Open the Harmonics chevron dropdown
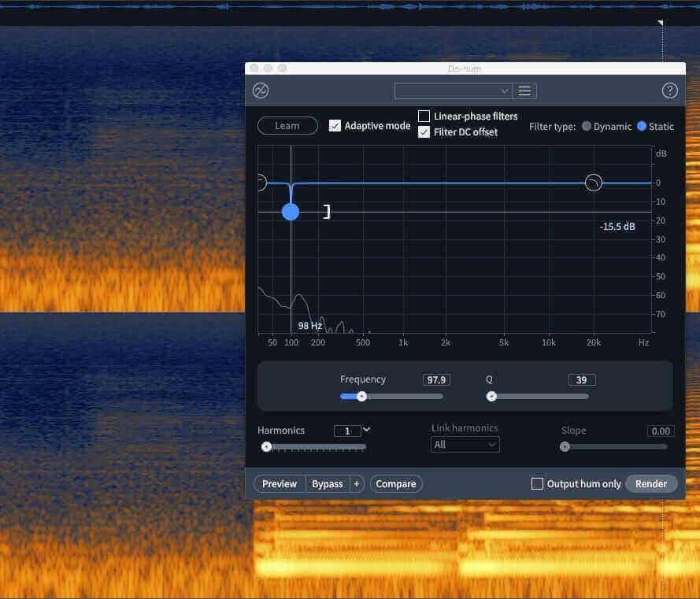 tap(366, 430)
